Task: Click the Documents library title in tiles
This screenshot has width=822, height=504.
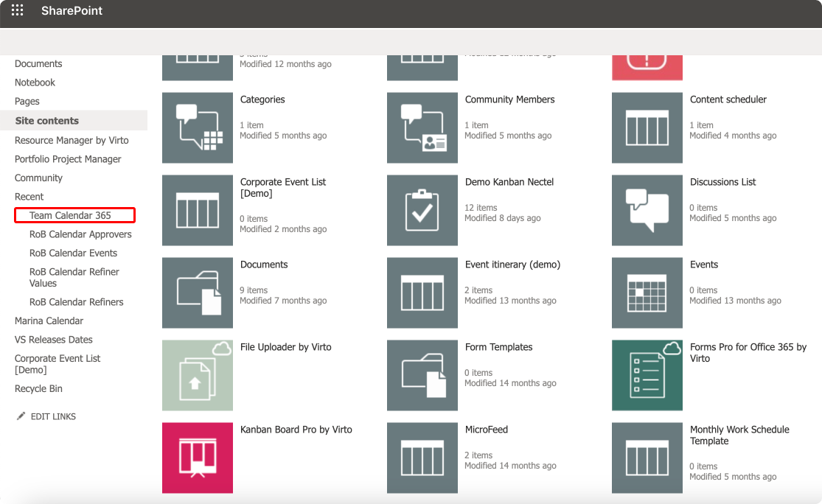Action: 264,265
